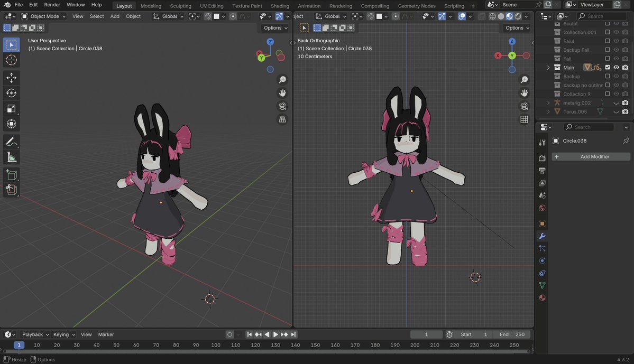Click the timeline End frame field
Screen dimensions: 634x364
click(x=512, y=334)
